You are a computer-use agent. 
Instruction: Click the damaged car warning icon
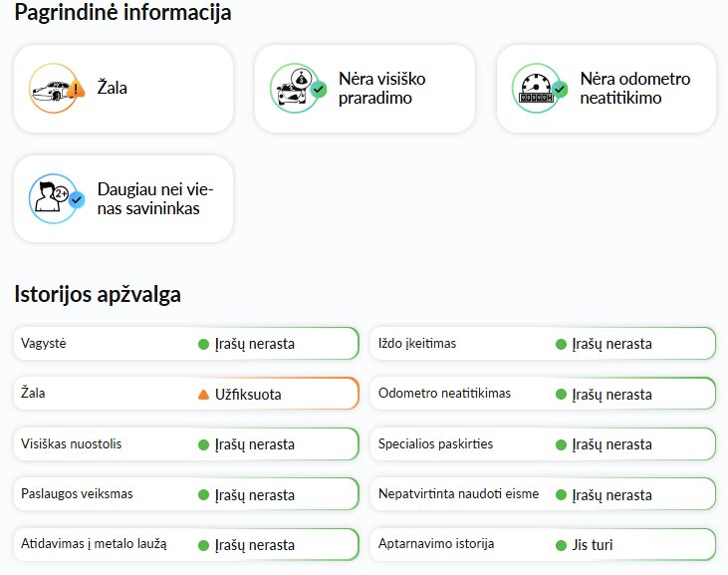click(57, 89)
